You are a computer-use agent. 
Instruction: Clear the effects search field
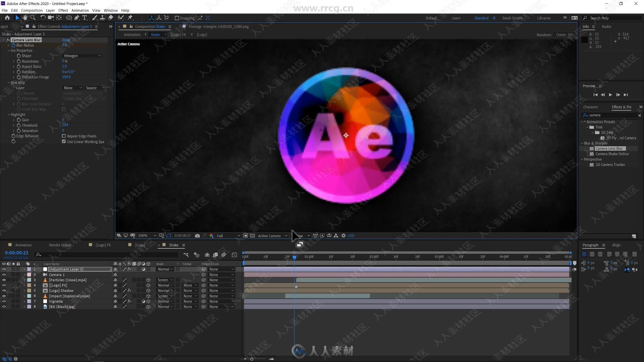point(639,115)
